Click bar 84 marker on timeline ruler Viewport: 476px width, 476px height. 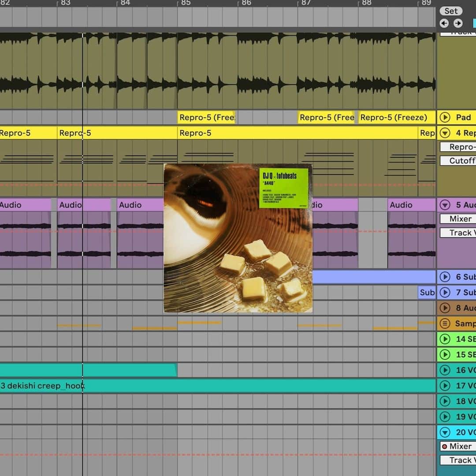[x=125, y=3]
